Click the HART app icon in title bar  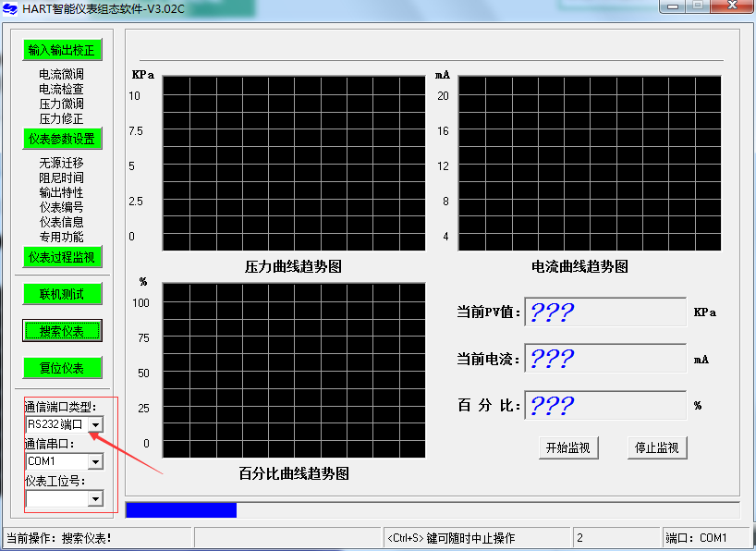coord(11,8)
